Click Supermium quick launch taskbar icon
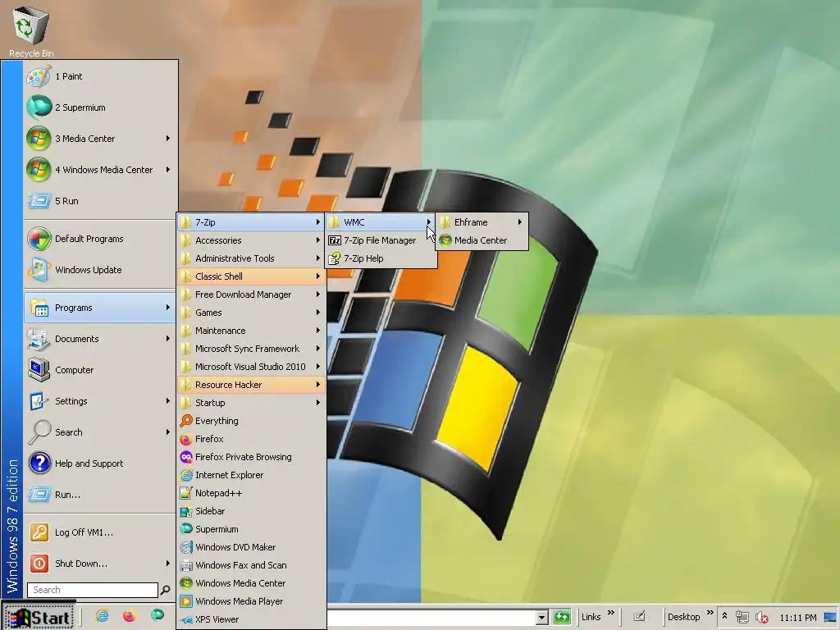The height and width of the screenshot is (630, 840). coord(157,615)
